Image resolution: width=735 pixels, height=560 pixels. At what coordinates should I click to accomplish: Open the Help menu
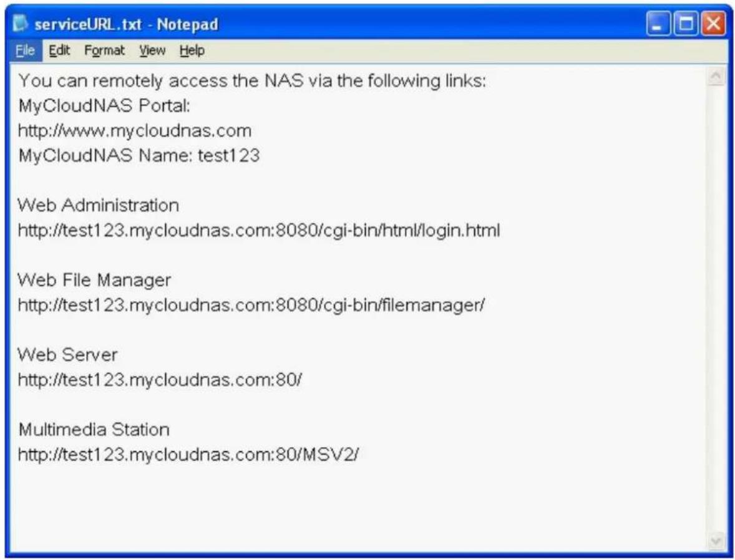point(192,50)
